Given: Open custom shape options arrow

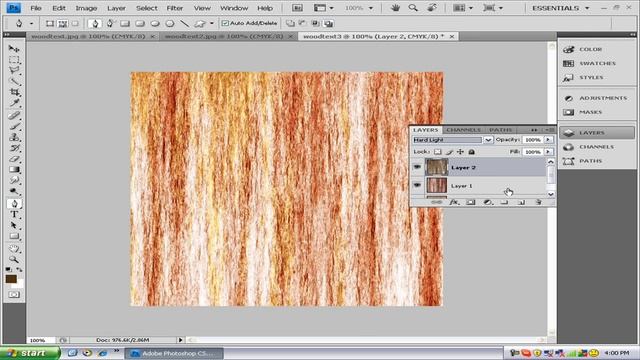Looking at the screenshot, I should (211, 23).
